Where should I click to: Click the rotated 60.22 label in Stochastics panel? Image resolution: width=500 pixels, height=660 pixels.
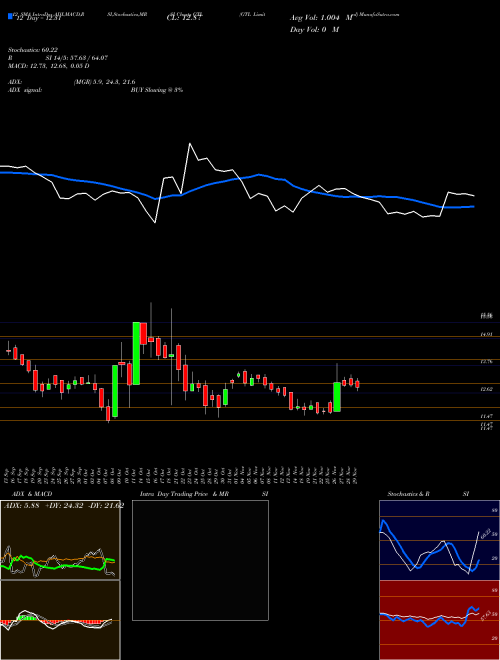pos(484,533)
